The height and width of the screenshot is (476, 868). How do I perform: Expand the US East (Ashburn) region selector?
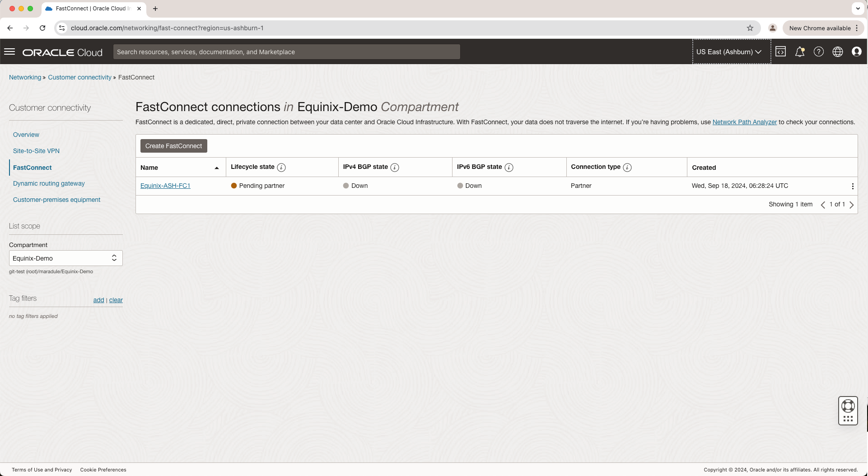coord(728,52)
